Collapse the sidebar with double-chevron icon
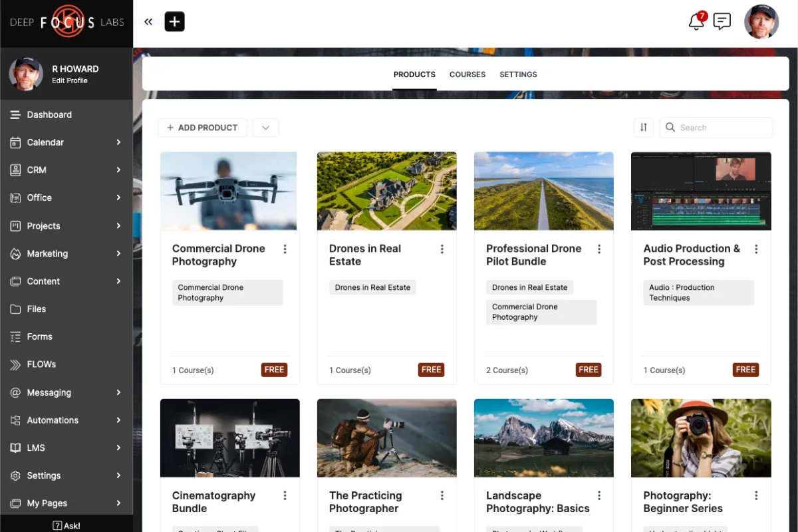798x532 pixels. 148,21
